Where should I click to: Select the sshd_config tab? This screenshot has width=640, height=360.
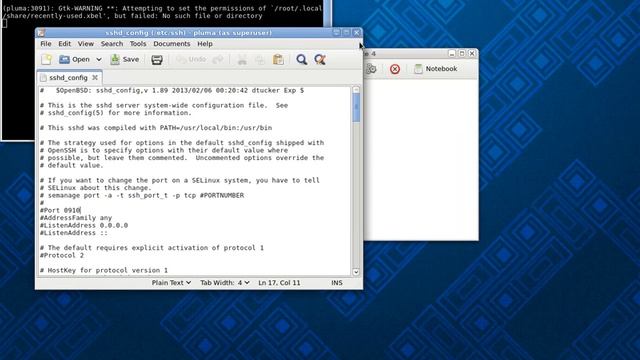tap(68, 78)
